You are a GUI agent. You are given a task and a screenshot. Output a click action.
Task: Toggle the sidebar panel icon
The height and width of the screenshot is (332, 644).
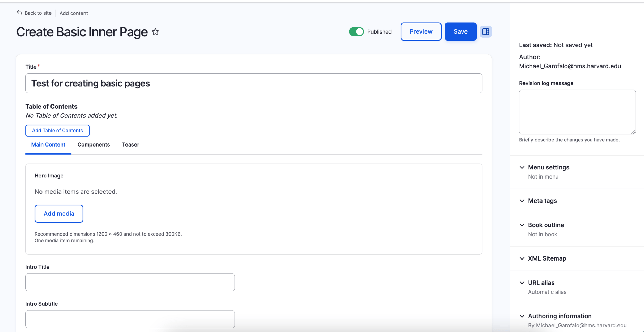486,31
